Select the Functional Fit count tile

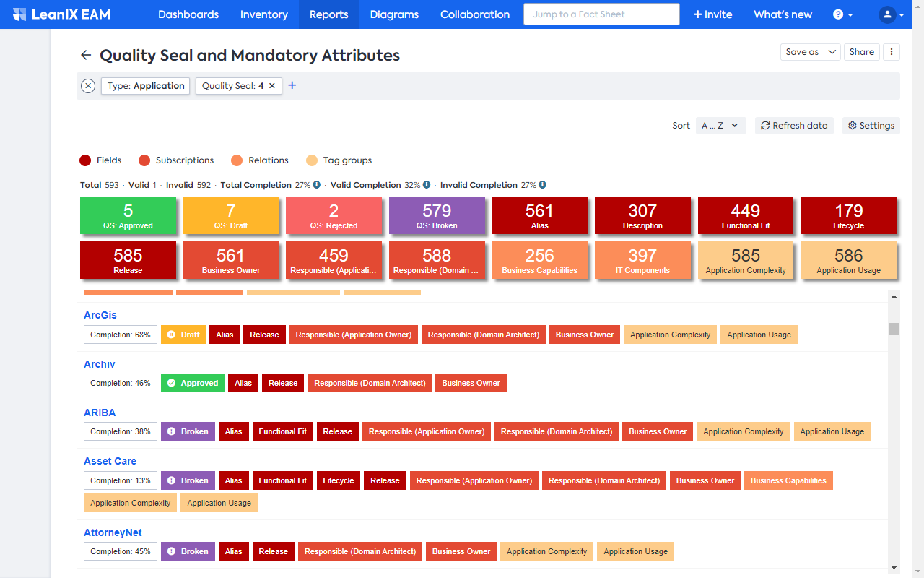coord(746,215)
